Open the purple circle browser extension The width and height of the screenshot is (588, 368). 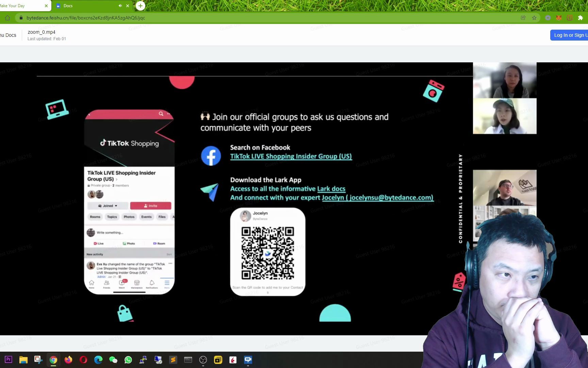(548, 18)
